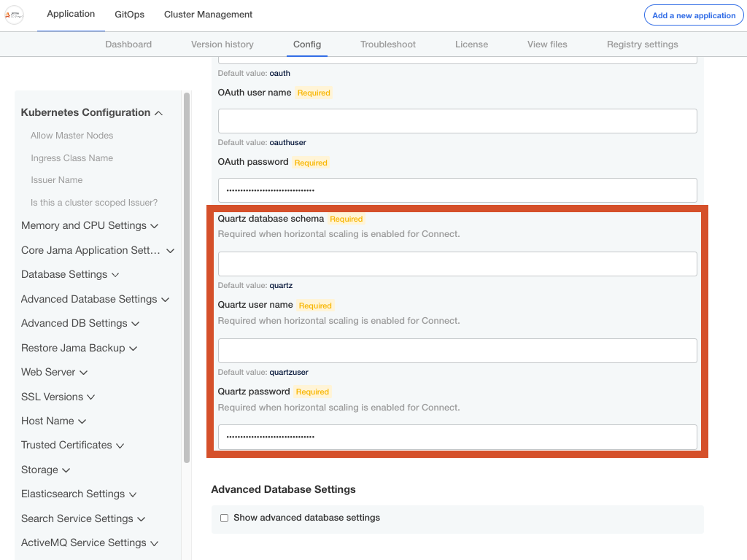Click the 'Quartz database schema' label
This screenshot has height=560, width=747.
click(x=271, y=219)
